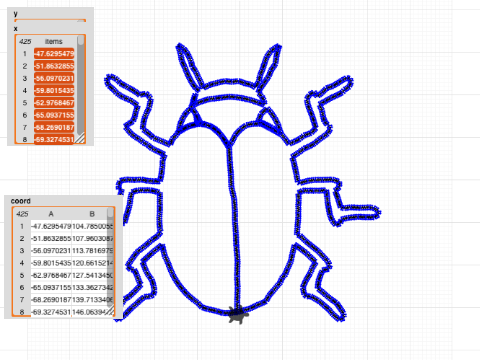Click coord cell beginning 139.7133
The width and height of the screenshot is (480, 360).
tap(92, 300)
